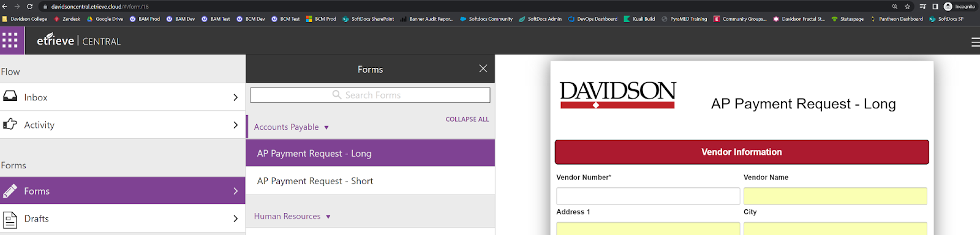The width and height of the screenshot is (980, 235).
Task: Open the Softdocs Community bookmark
Action: click(x=486, y=19)
